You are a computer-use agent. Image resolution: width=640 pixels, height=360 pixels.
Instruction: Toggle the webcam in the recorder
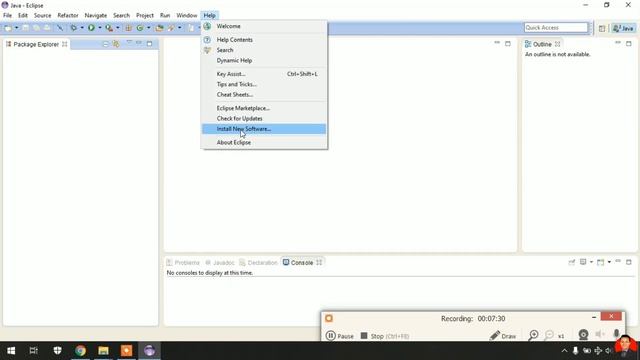point(583,335)
